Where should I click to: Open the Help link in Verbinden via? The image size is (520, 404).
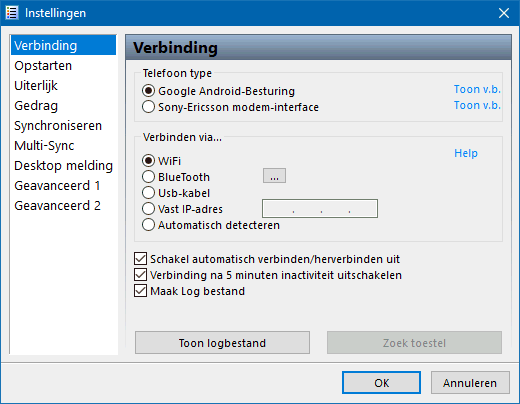coord(466,153)
